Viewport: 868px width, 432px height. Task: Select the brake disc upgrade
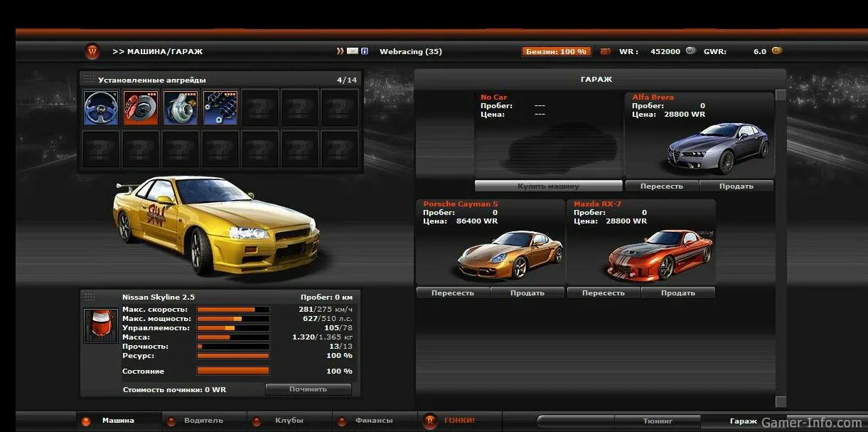point(141,107)
